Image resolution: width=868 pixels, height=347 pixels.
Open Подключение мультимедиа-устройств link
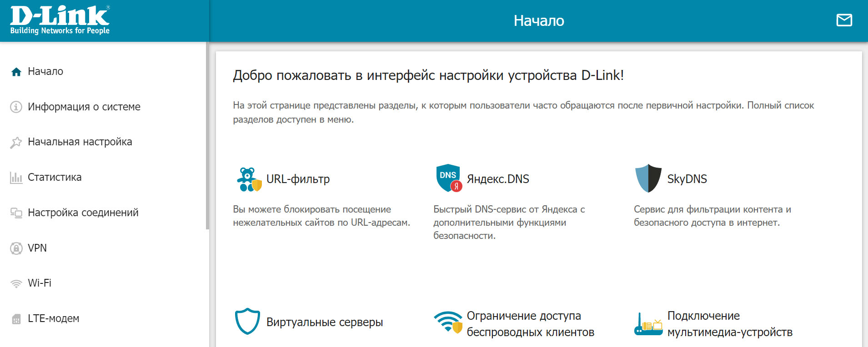pyautogui.click(x=730, y=324)
